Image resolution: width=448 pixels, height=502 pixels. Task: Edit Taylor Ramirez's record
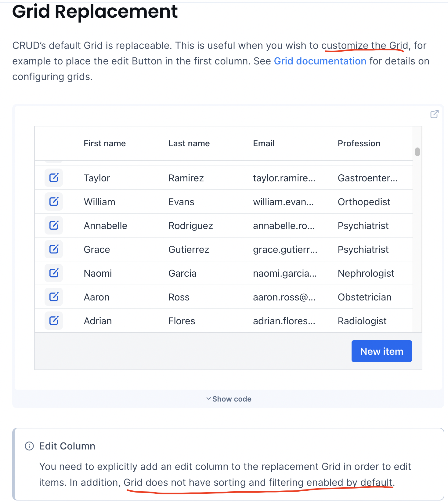click(x=53, y=178)
